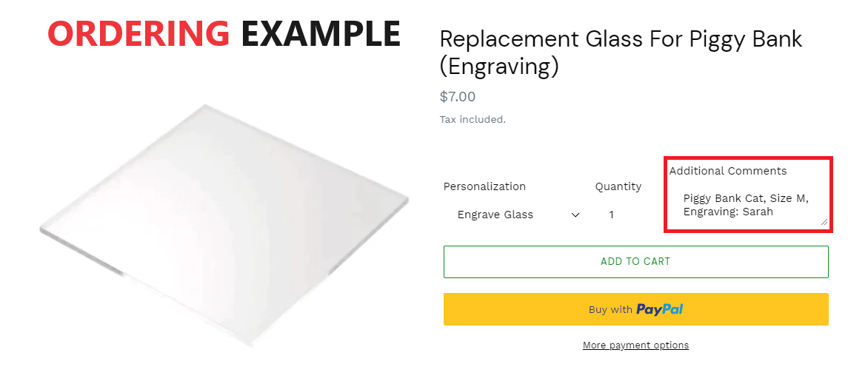Open the More payment options link

pyautogui.click(x=635, y=345)
